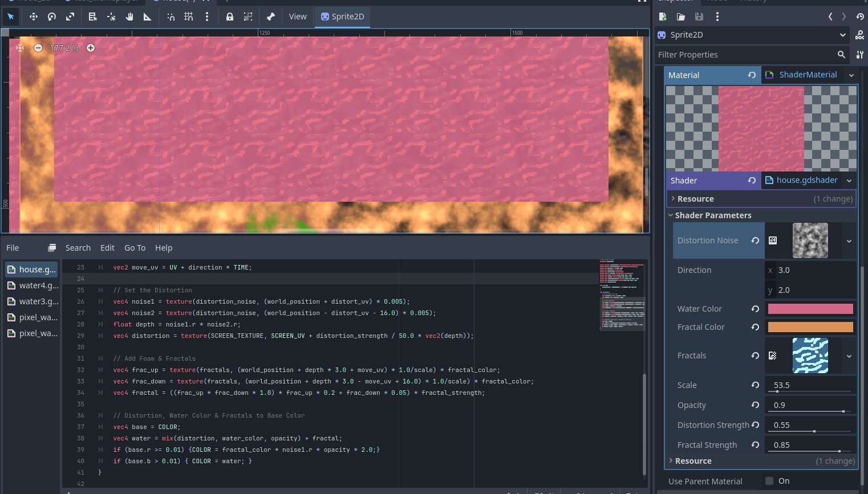
Task: Click the Distortion Noise texture thumbnail
Action: (810, 240)
